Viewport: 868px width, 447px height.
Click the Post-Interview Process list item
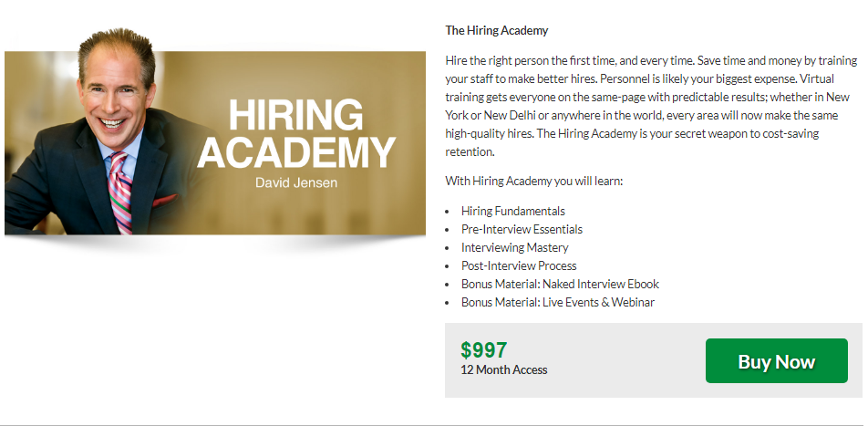pyautogui.click(x=519, y=265)
